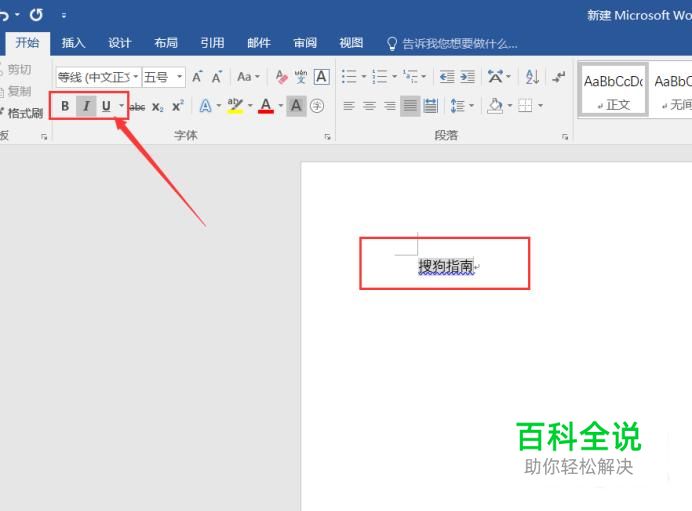Click the Borders icon

tap(525, 106)
